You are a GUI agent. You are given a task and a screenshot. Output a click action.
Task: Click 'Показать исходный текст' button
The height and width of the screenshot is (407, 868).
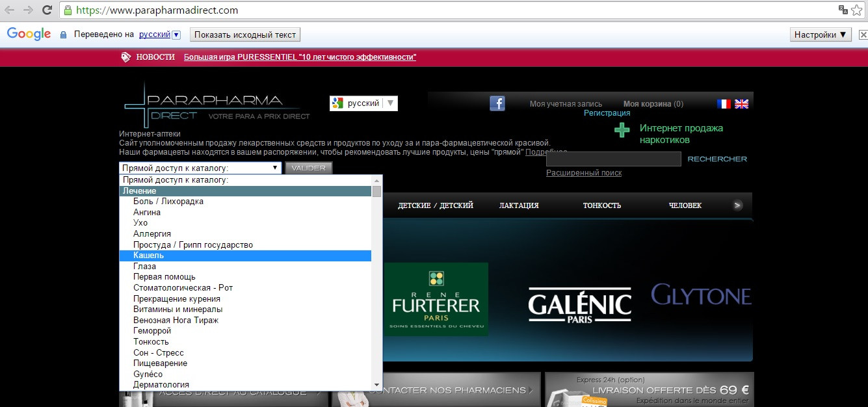click(245, 34)
